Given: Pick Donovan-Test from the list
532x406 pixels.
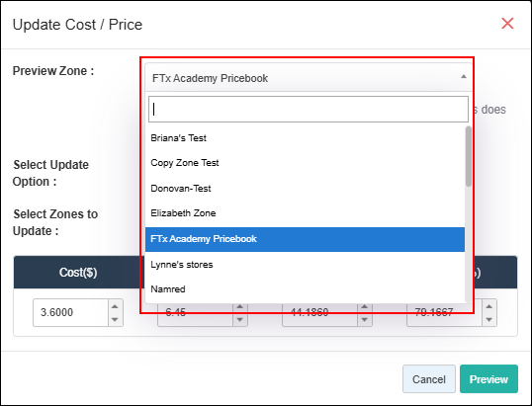Looking at the screenshot, I should (x=305, y=188).
